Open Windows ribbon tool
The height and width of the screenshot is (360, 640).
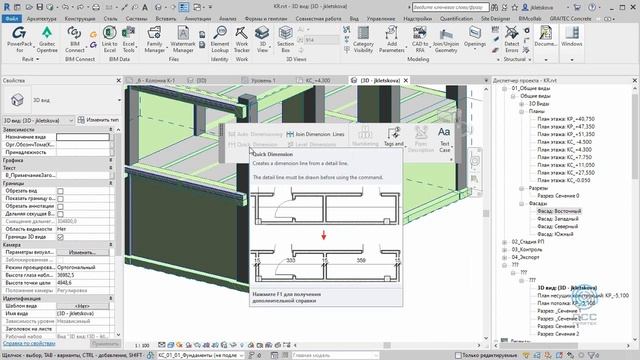[x=571, y=37]
